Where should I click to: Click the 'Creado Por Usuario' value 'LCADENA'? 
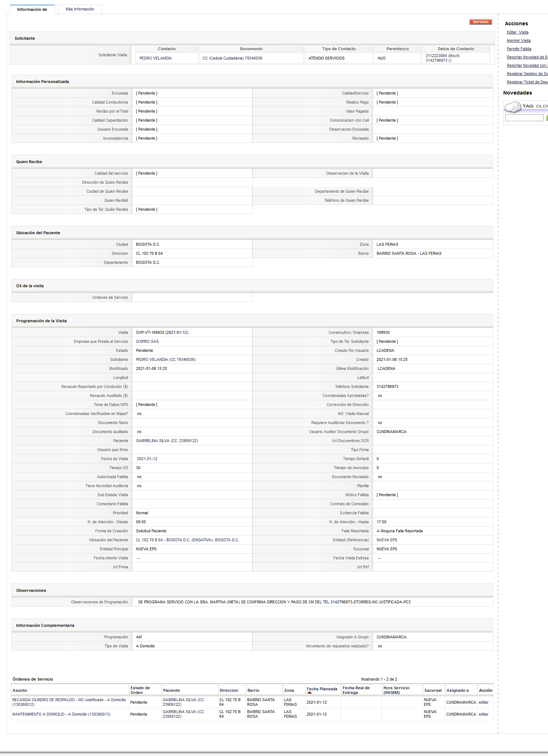tap(385, 350)
